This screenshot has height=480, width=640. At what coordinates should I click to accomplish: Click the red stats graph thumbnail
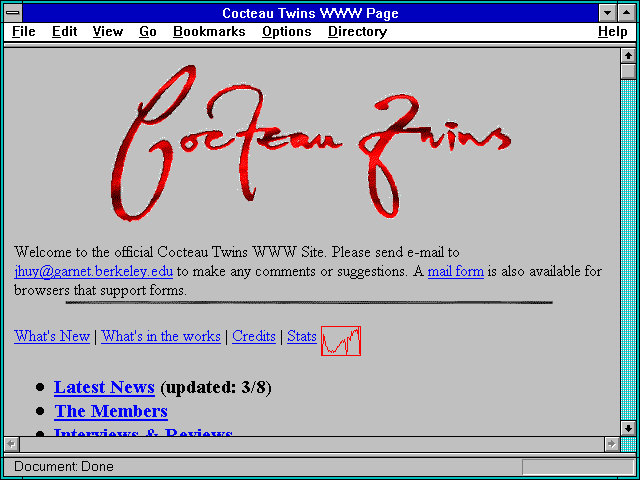(341, 341)
